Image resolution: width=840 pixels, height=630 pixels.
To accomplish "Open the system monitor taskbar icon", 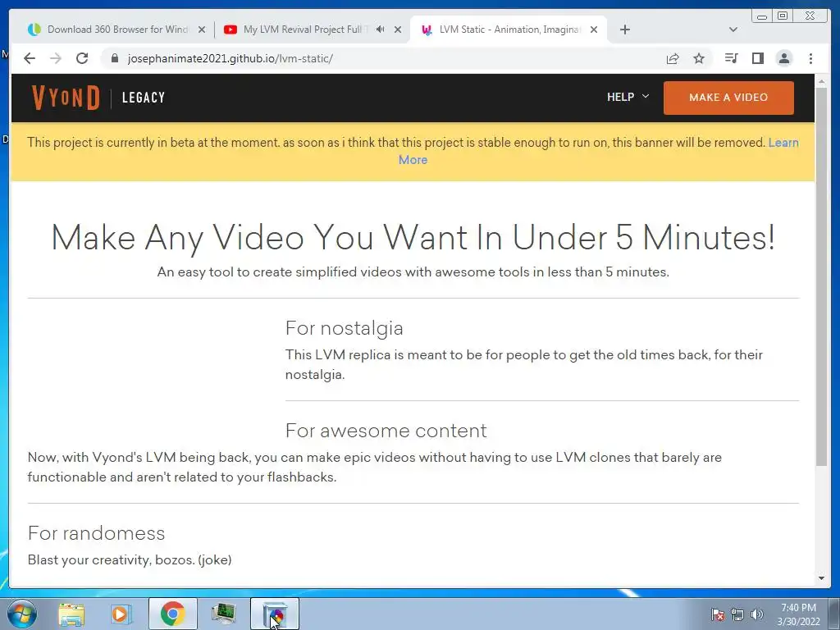I will point(223,614).
